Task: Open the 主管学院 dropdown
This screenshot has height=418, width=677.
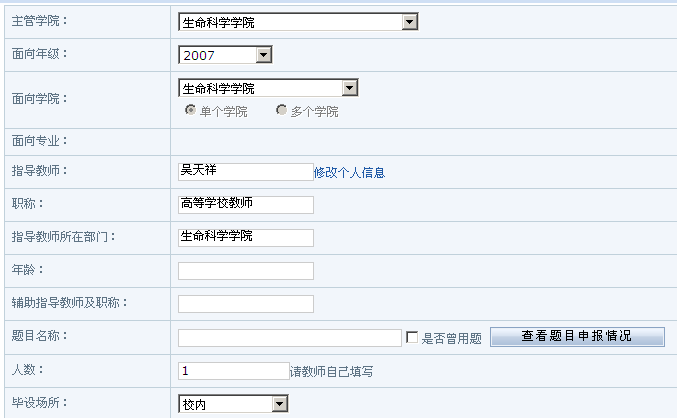Action: (297, 22)
